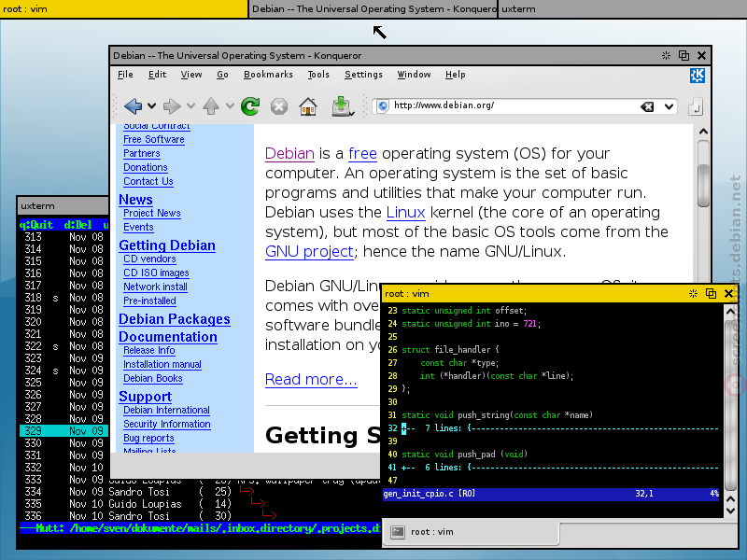747x560 pixels.
Task: Click the 'Getting Debian' heading link
Action: click(167, 245)
